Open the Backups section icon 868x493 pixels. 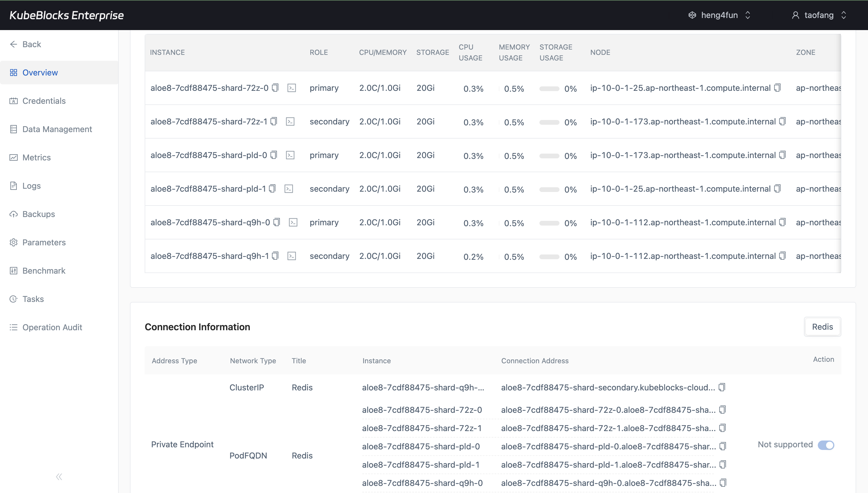click(14, 214)
